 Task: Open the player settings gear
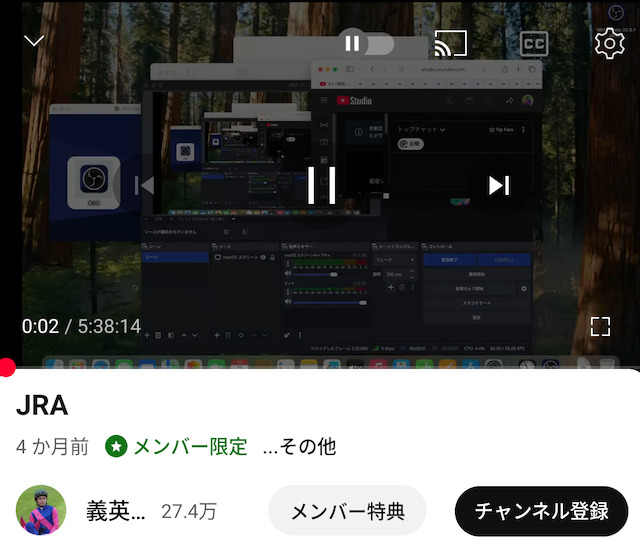click(x=609, y=43)
